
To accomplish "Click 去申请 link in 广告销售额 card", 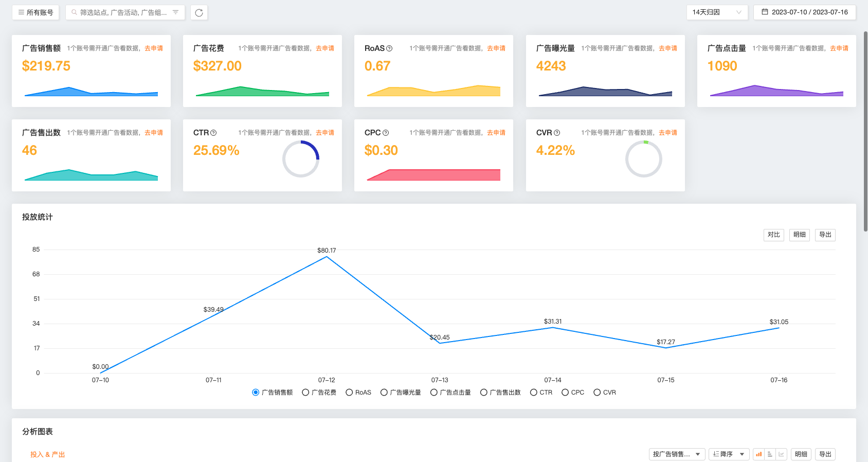I will 154,48.
